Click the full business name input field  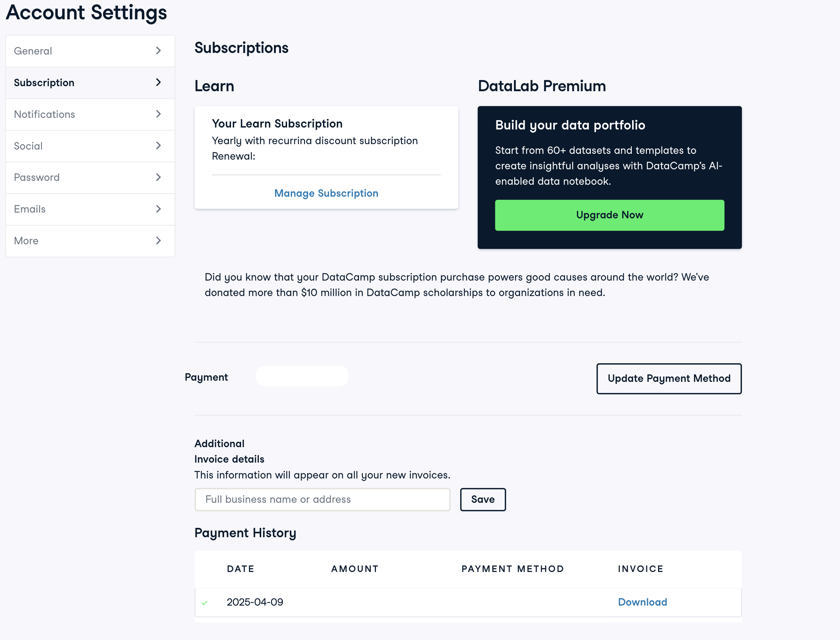click(x=322, y=499)
